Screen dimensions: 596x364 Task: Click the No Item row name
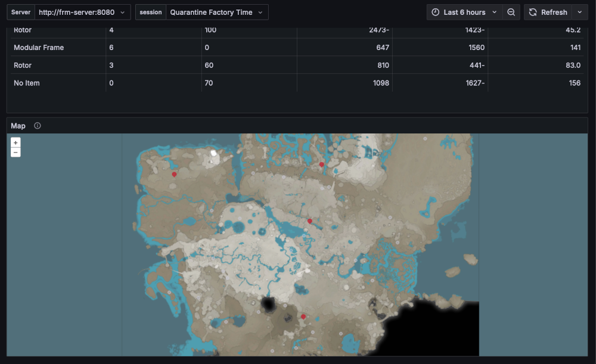pos(27,83)
